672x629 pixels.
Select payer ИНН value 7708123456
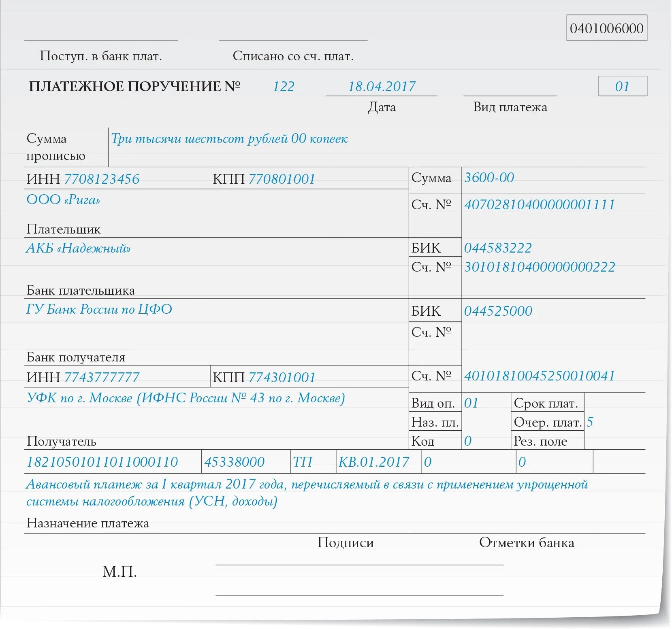pos(102,179)
